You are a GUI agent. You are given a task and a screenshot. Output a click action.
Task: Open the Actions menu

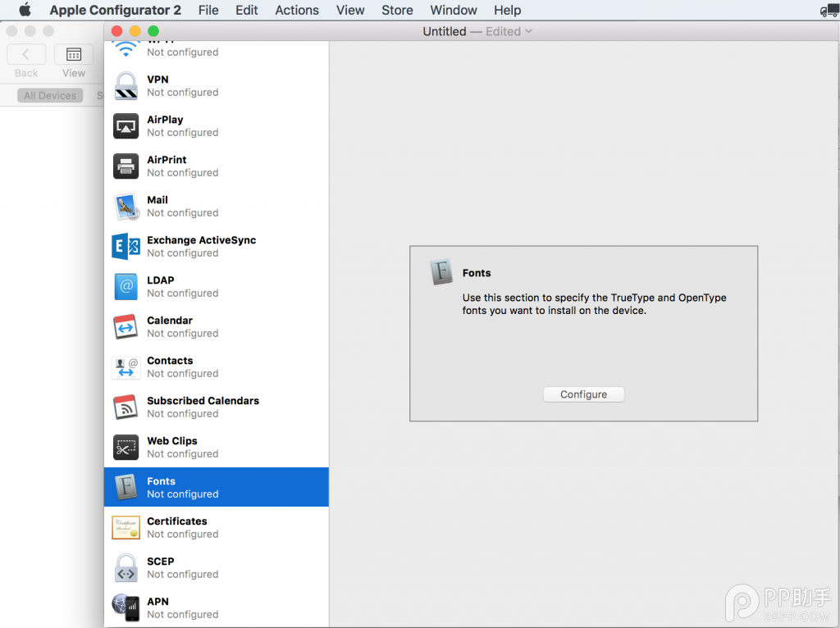[x=297, y=10]
